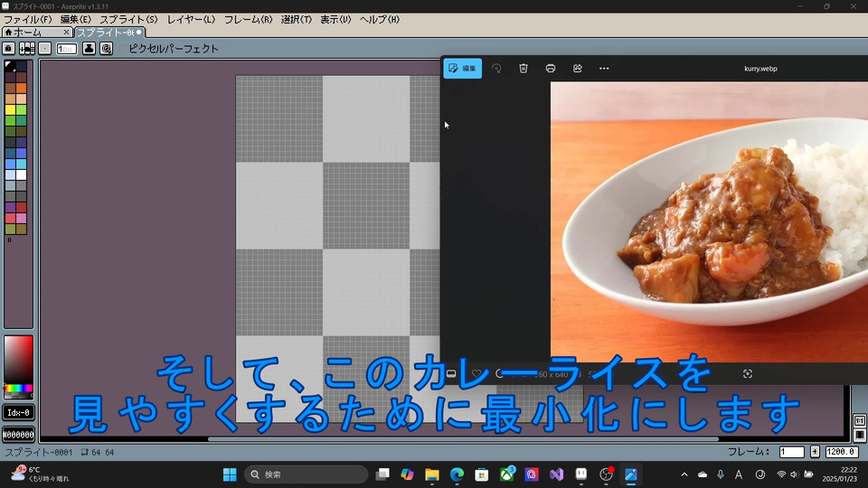Viewport: 868px width, 488px height.
Task: Toggle the ピクセルパーフェクト checkbox
Action: (x=121, y=49)
